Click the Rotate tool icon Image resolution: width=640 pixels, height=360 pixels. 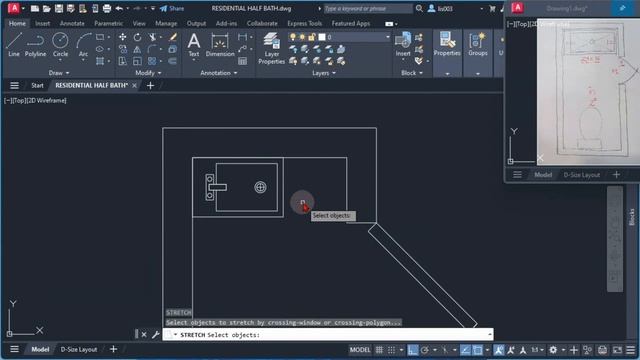137,37
